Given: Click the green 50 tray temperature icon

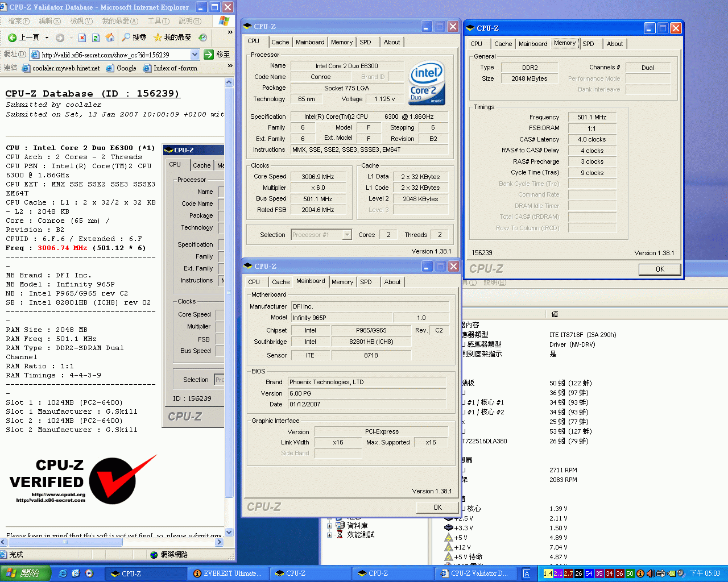Looking at the screenshot, I should point(630,573).
